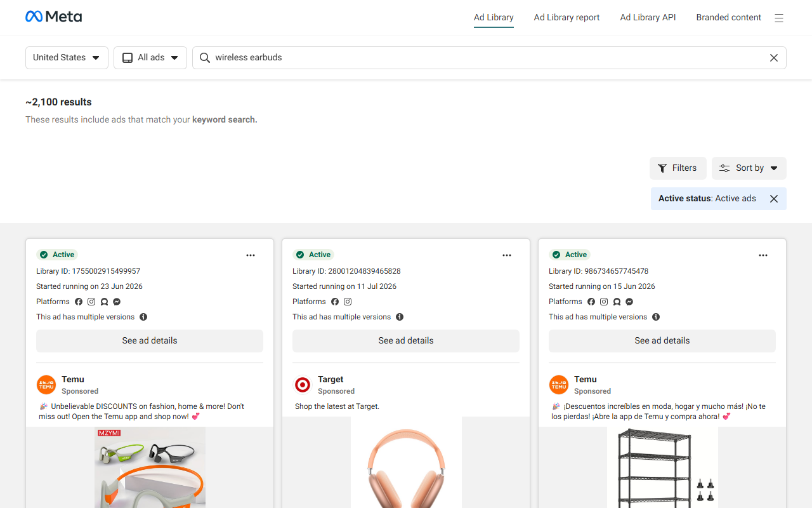
Task: Open the Target pink headphones ad image
Action: point(406,462)
